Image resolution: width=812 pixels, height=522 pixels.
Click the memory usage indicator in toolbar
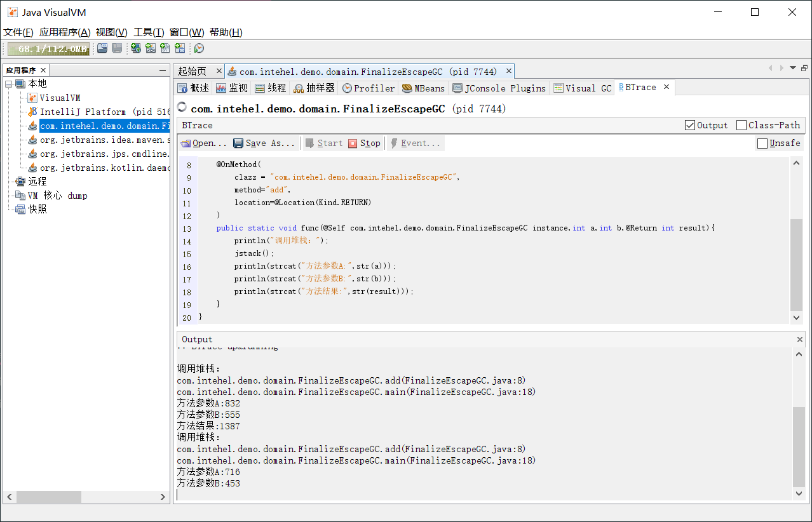pos(49,49)
